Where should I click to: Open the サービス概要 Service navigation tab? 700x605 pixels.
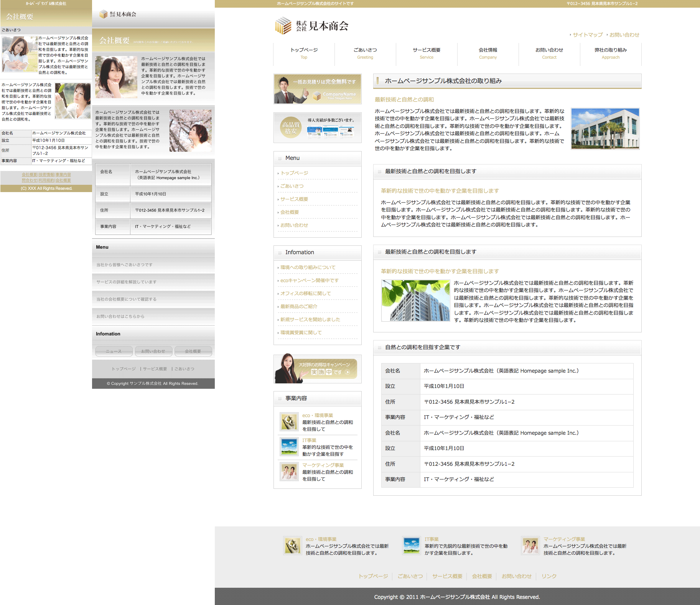point(427,53)
